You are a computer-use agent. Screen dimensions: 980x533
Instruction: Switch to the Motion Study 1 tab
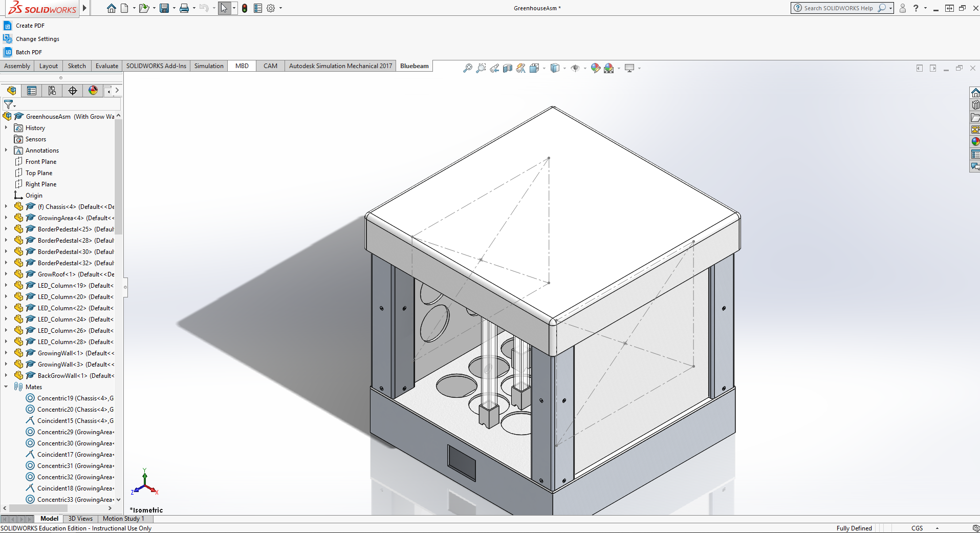pos(123,519)
